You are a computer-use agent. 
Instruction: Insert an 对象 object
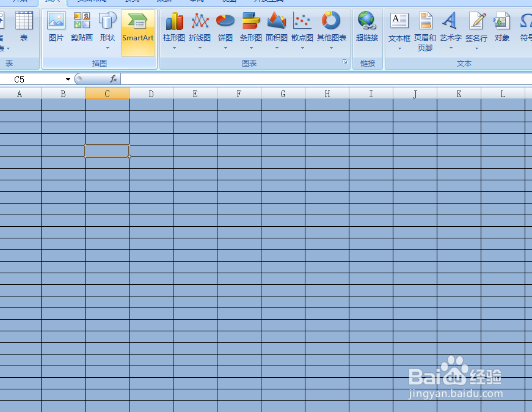pos(502,26)
